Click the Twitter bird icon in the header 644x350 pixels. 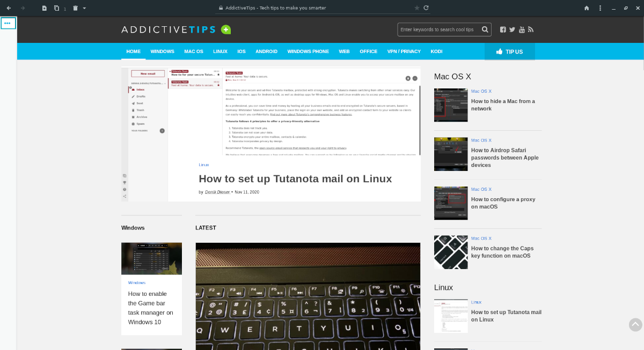[512, 29]
